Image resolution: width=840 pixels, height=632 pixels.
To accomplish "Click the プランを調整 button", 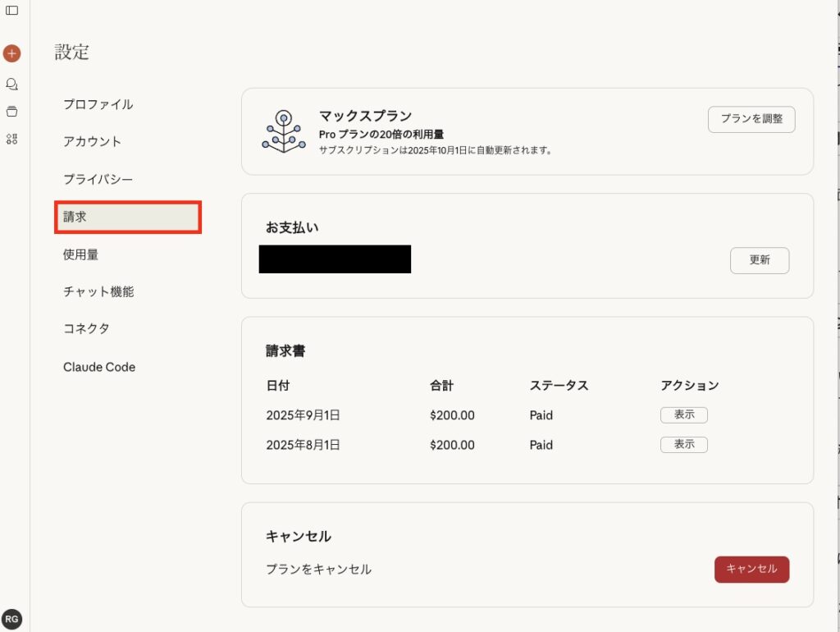I will (751, 119).
